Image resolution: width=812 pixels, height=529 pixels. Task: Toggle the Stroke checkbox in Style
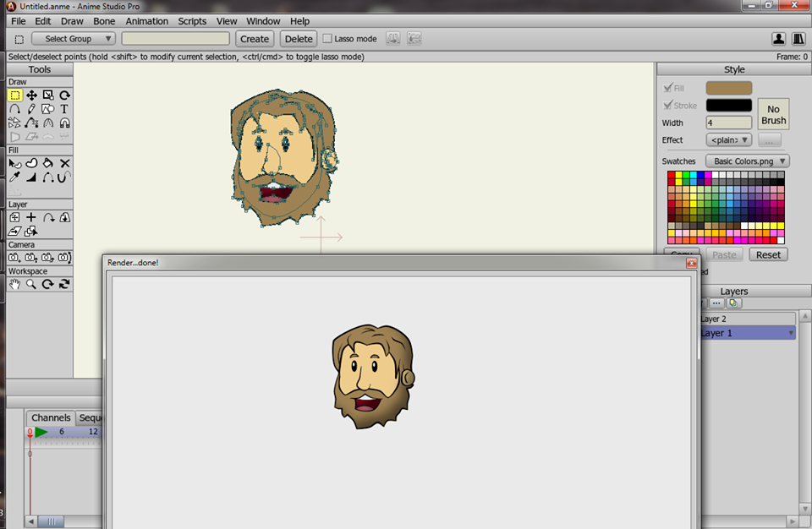(x=668, y=106)
